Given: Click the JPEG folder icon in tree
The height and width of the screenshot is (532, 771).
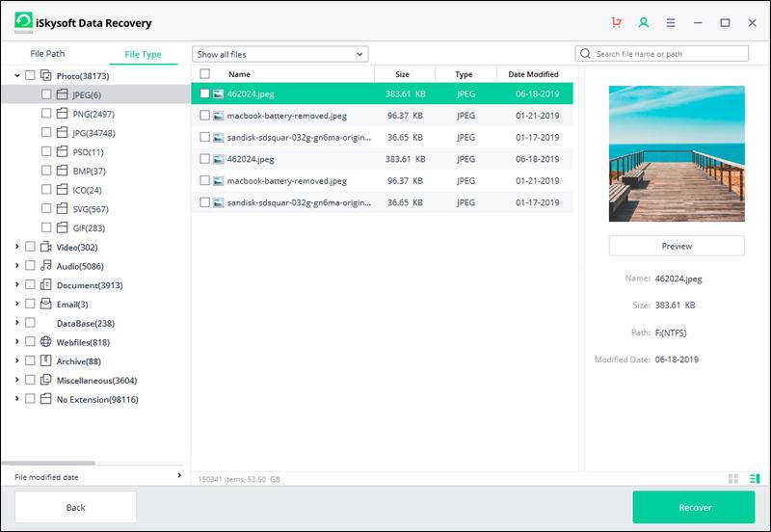Looking at the screenshot, I should click(x=62, y=93).
